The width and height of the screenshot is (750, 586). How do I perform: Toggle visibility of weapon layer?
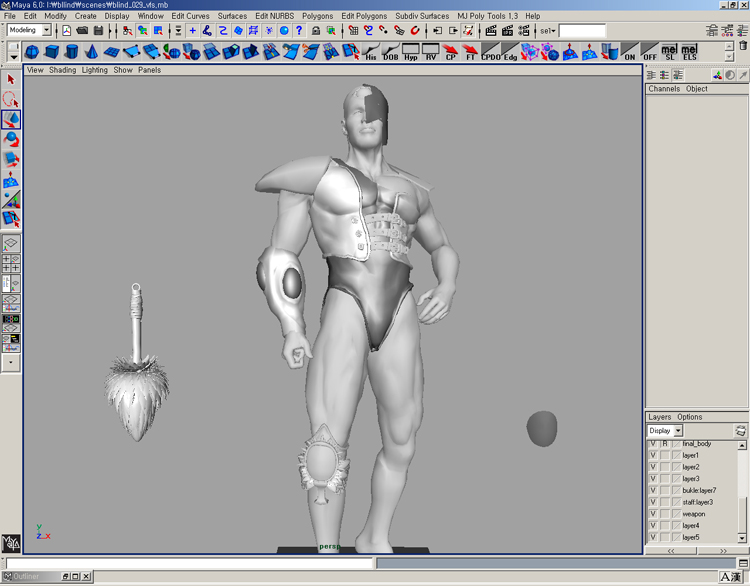pyautogui.click(x=653, y=514)
